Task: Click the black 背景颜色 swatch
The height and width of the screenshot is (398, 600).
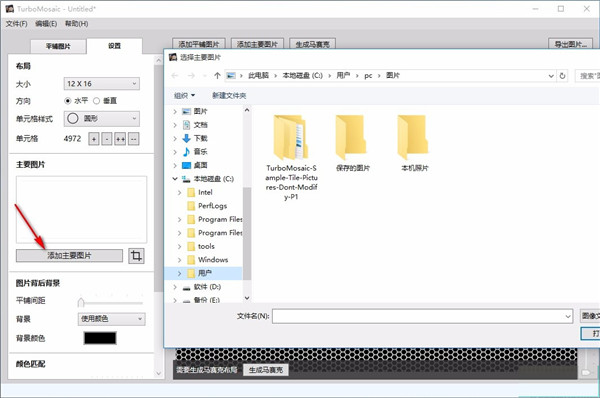Action: coord(100,338)
